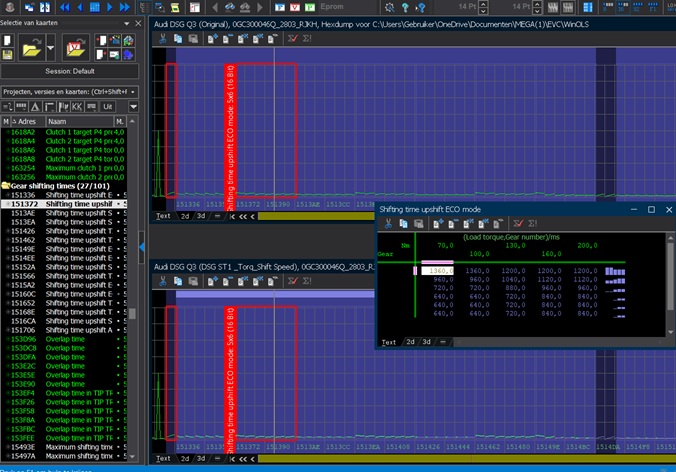The width and height of the screenshot is (676, 472).
Task: Jump to last map using double-right arrows
Action: 125,7
